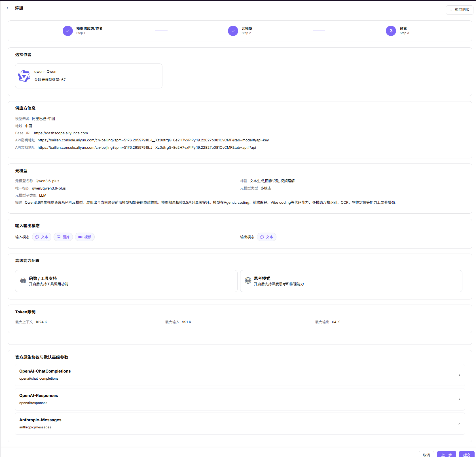Click the 函数 / 工具支持 title
476x457 pixels.
pyautogui.click(x=43, y=279)
